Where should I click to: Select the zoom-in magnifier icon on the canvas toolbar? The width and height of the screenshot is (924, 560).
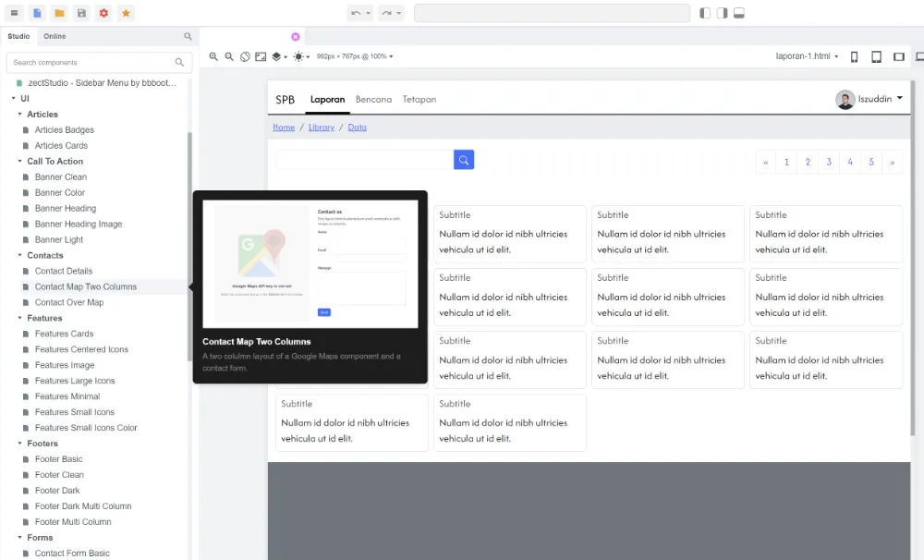pos(213,56)
